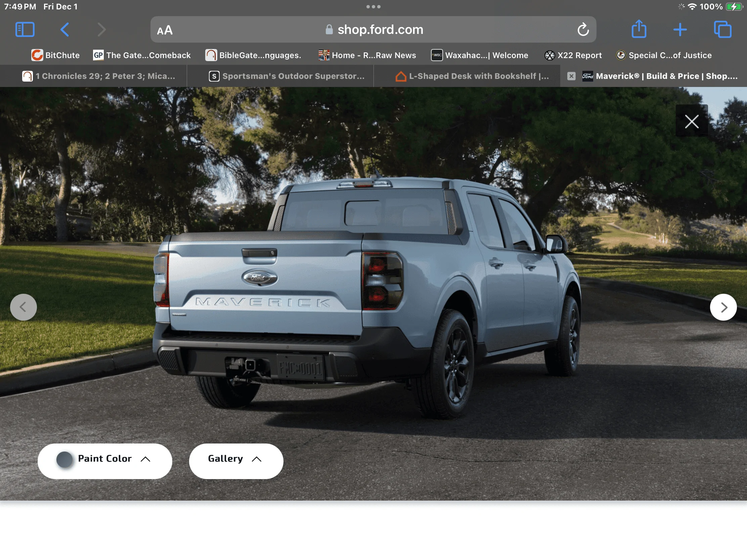The image size is (747, 560).
Task: Expand the Gallery menu
Action: [236, 461]
